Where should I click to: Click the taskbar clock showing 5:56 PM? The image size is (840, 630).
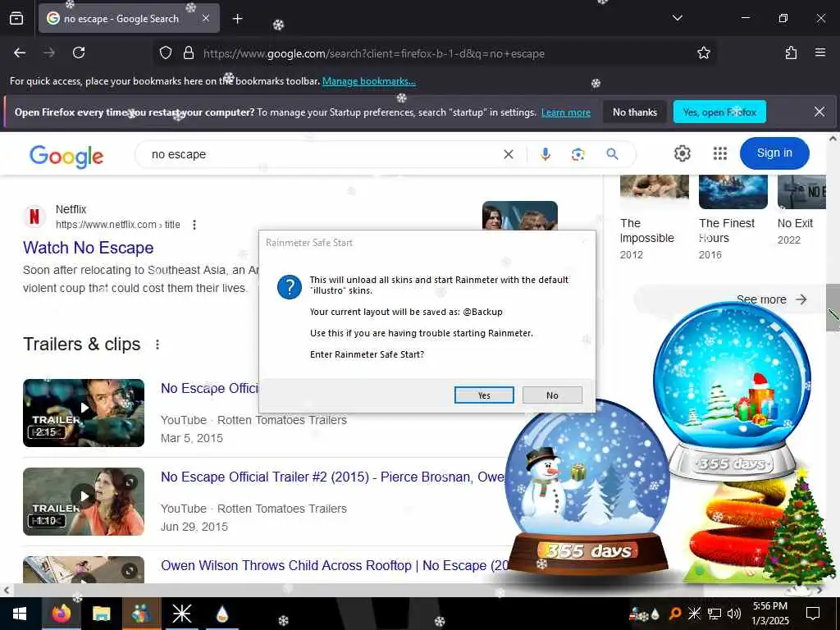pyautogui.click(x=769, y=614)
